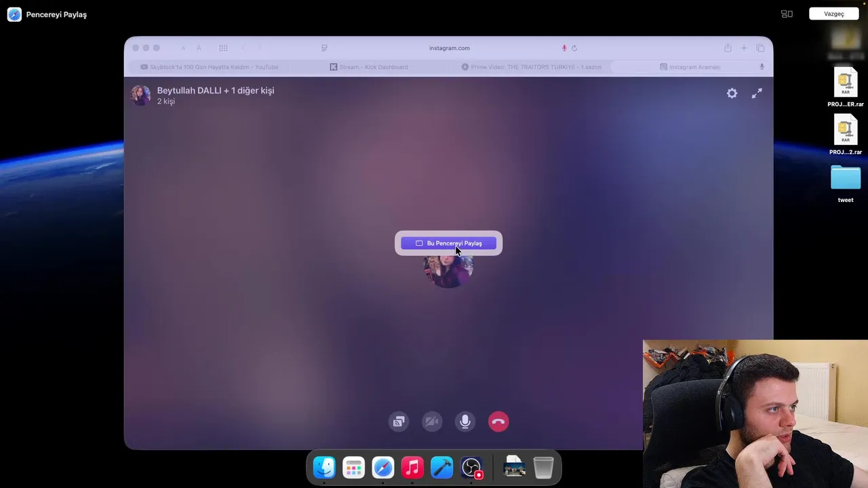Viewport: 868px width, 488px height.
Task: Click the larger text size A button
Action: (199, 48)
